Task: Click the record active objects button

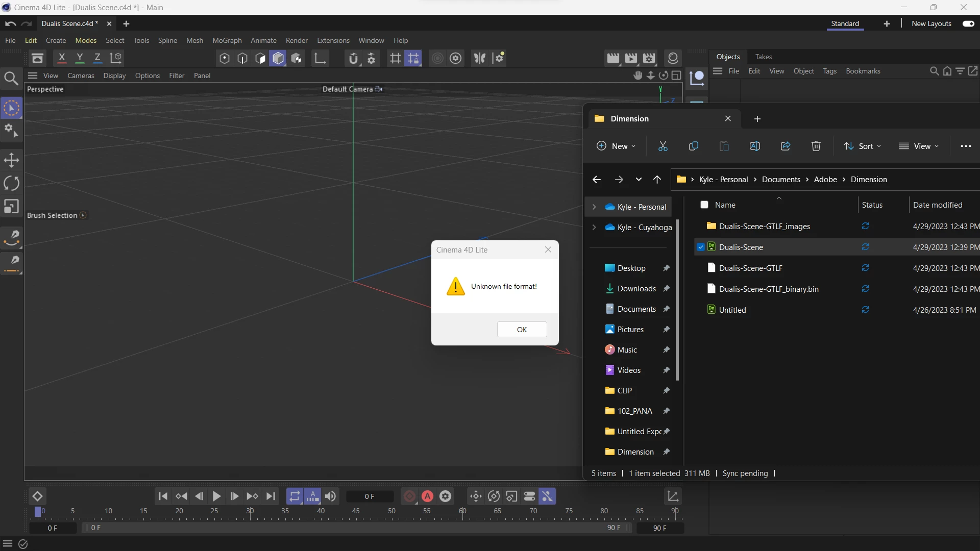Action: click(410, 496)
